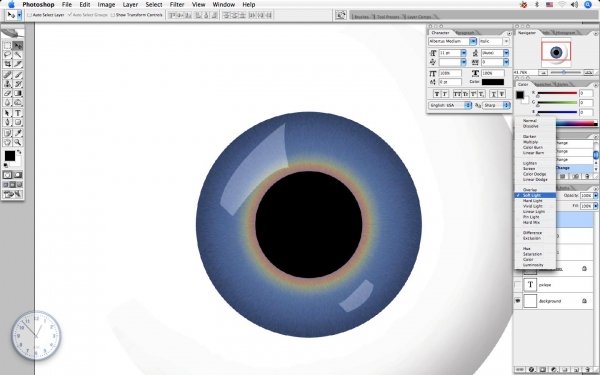The height and width of the screenshot is (375, 600).
Task: Select the Brush tool
Action: pos(18,75)
